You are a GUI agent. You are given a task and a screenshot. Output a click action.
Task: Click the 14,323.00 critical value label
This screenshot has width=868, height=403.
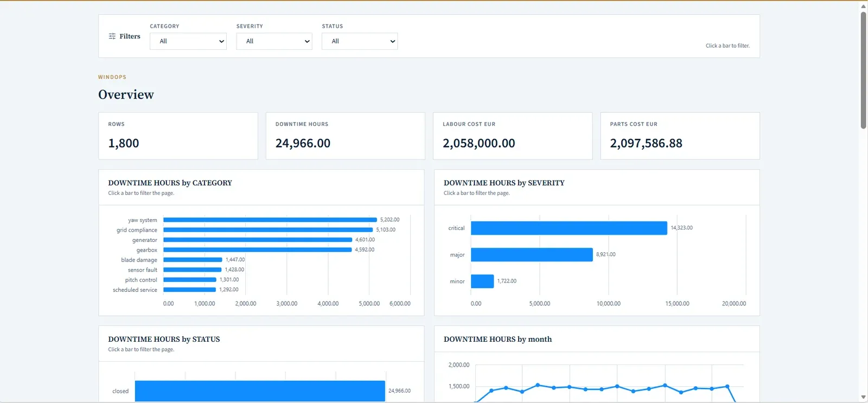[x=681, y=228]
